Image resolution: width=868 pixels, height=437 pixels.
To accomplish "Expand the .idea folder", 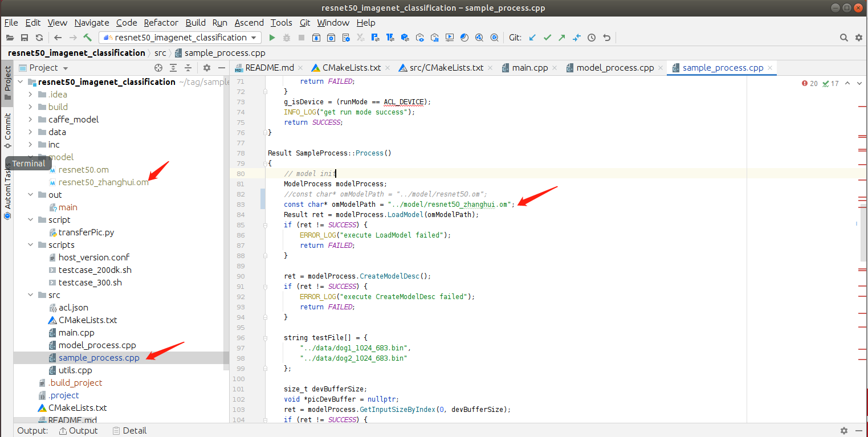I will click(x=30, y=95).
